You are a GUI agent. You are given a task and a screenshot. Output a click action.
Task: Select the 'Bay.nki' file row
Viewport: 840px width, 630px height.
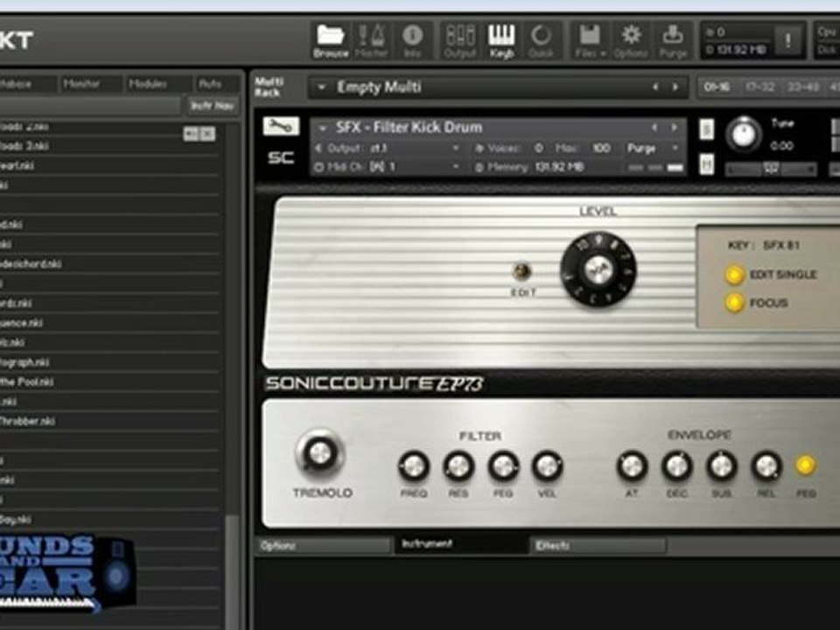[109, 520]
